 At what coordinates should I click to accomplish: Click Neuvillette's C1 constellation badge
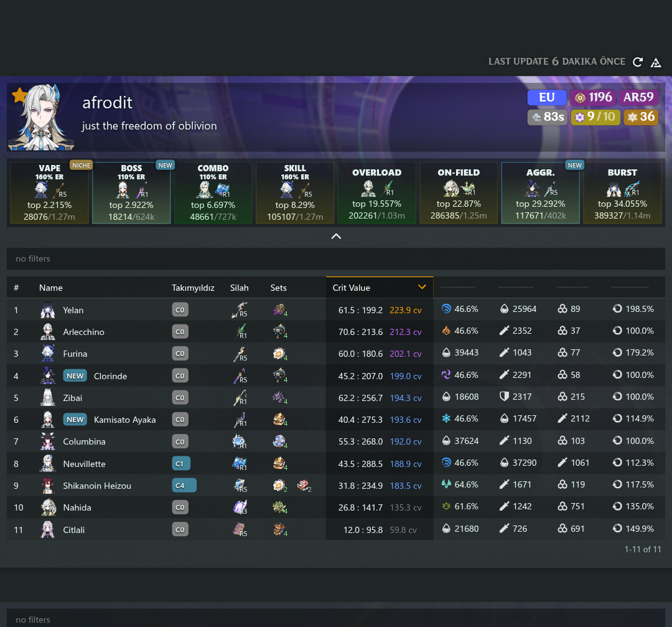coord(181,464)
